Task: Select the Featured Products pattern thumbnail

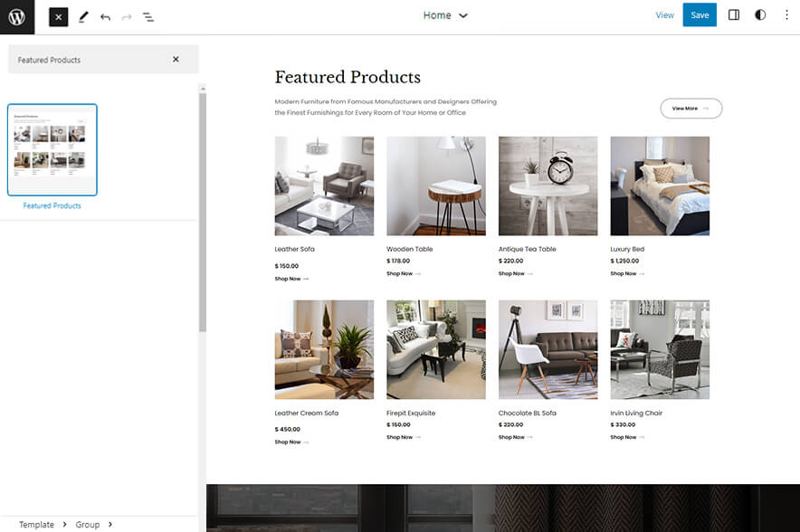Action: [52, 150]
